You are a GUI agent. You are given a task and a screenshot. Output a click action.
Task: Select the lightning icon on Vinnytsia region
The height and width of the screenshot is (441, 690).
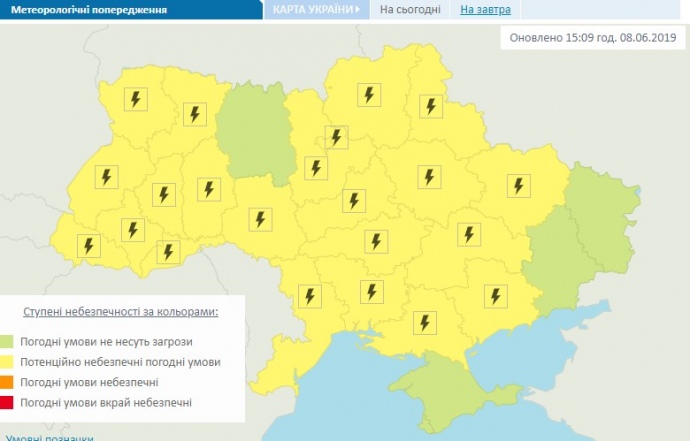click(260, 220)
